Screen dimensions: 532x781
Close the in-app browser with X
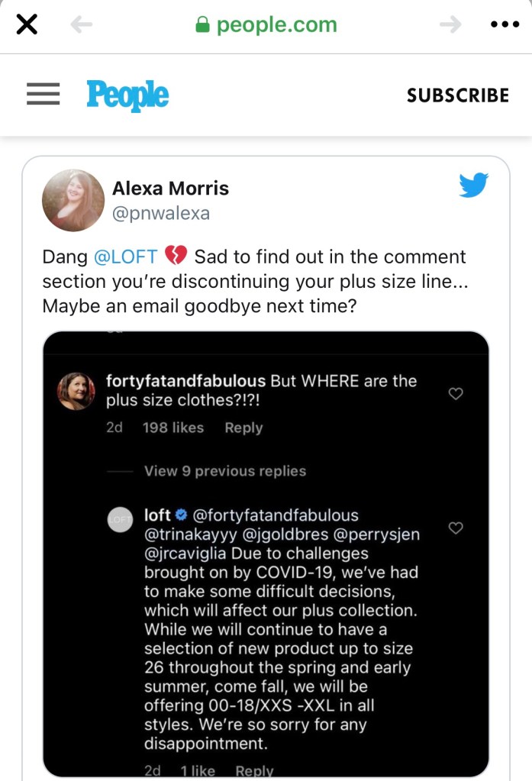27,25
